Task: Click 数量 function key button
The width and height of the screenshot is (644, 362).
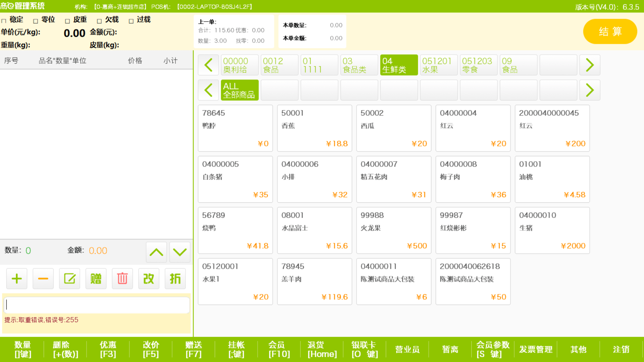Action: click(22, 349)
